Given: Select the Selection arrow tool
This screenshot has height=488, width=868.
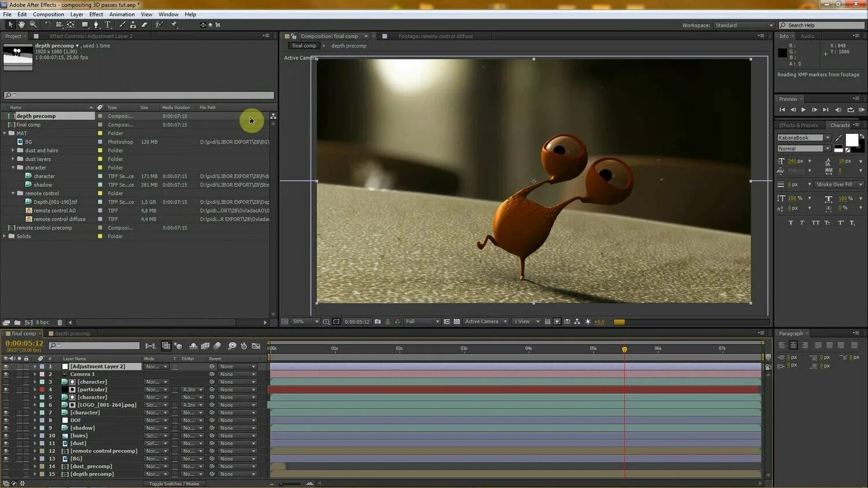Looking at the screenshot, I should pos(10,25).
